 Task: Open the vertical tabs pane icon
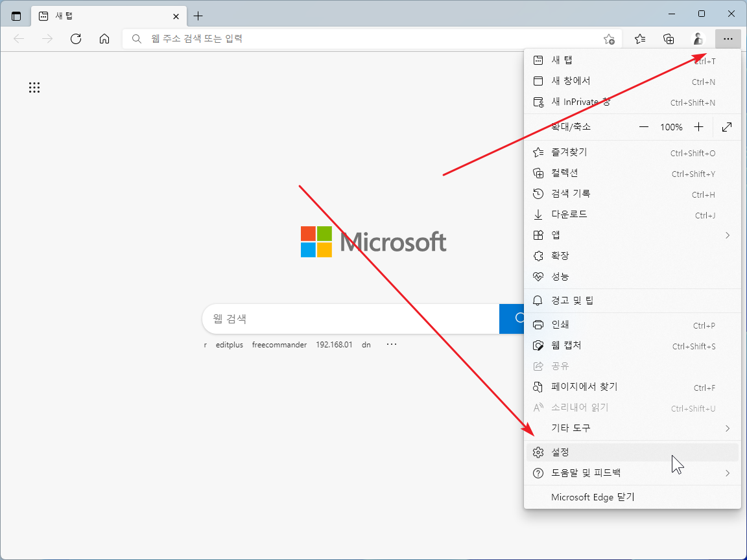[x=16, y=16]
